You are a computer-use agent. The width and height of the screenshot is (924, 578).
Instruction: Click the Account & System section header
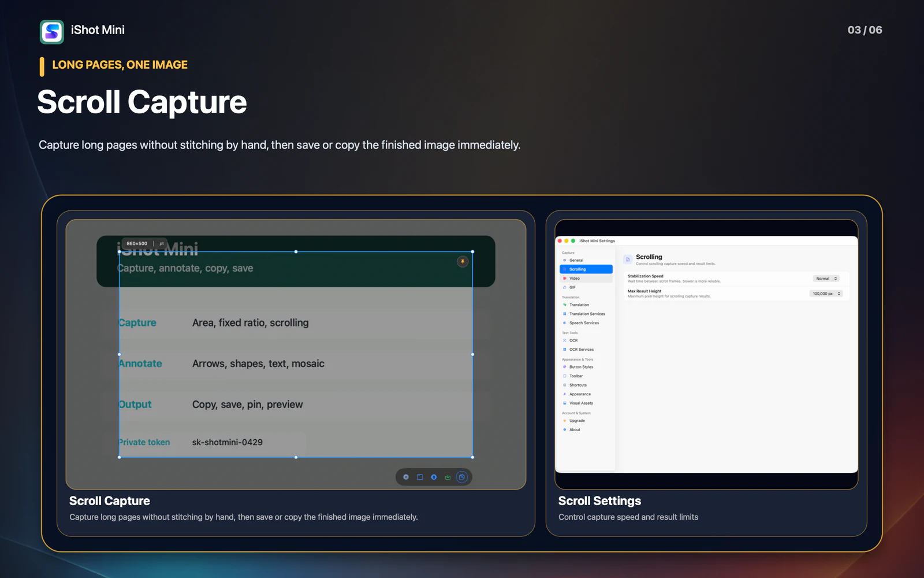coord(576,413)
